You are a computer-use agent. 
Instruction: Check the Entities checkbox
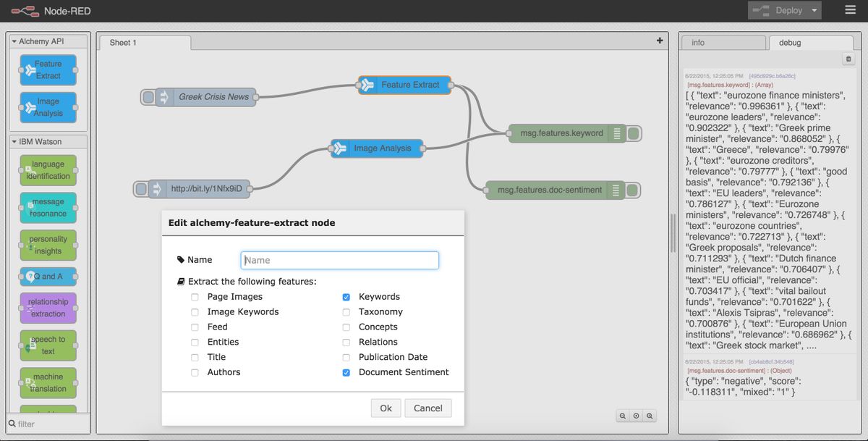(x=195, y=343)
